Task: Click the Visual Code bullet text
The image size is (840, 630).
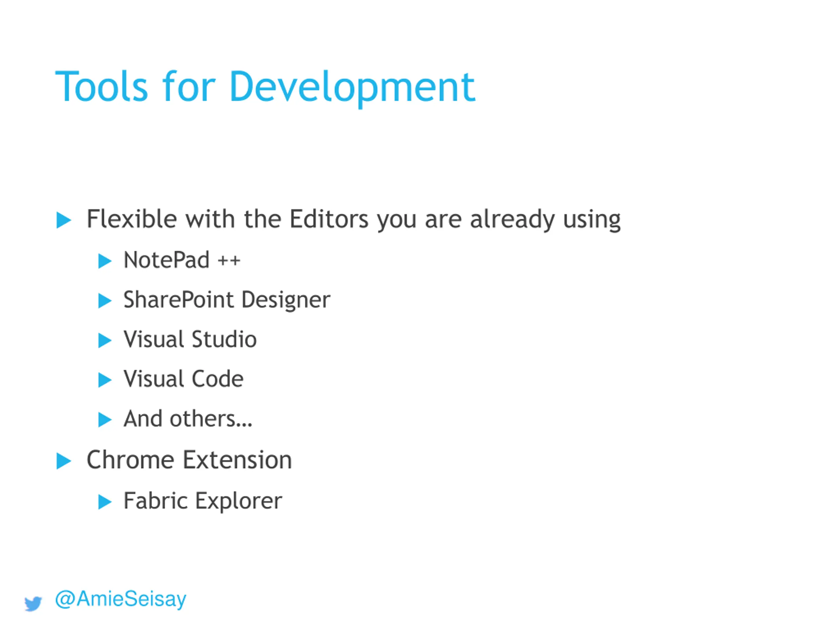Action: point(183,379)
